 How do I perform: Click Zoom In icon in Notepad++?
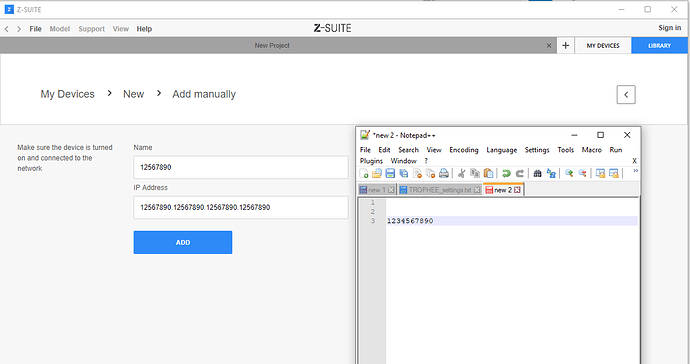point(569,173)
